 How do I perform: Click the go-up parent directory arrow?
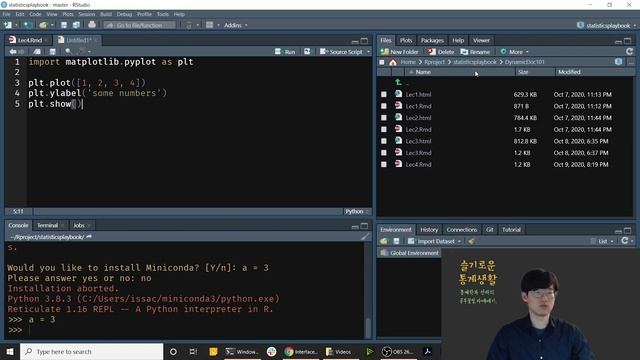point(398,82)
